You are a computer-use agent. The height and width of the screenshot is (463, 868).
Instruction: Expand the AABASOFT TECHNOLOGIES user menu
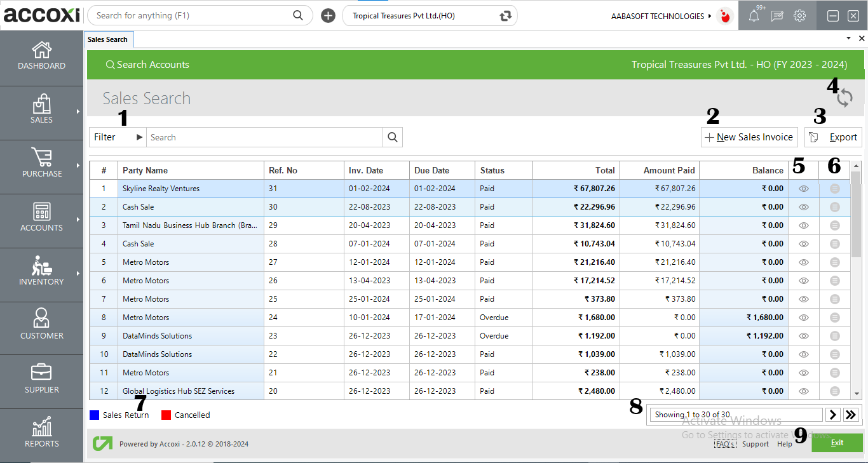pyautogui.click(x=661, y=16)
